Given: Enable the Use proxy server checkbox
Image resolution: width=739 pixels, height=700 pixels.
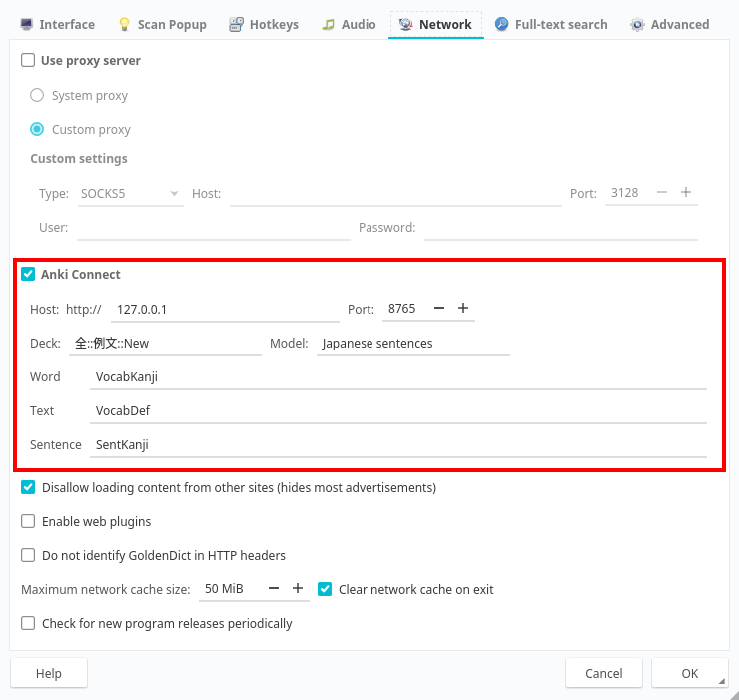Looking at the screenshot, I should coord(28,61).
